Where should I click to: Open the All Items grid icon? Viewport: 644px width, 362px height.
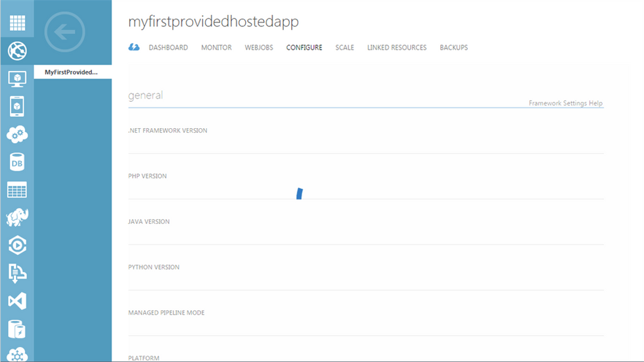[x=17, y=22]
